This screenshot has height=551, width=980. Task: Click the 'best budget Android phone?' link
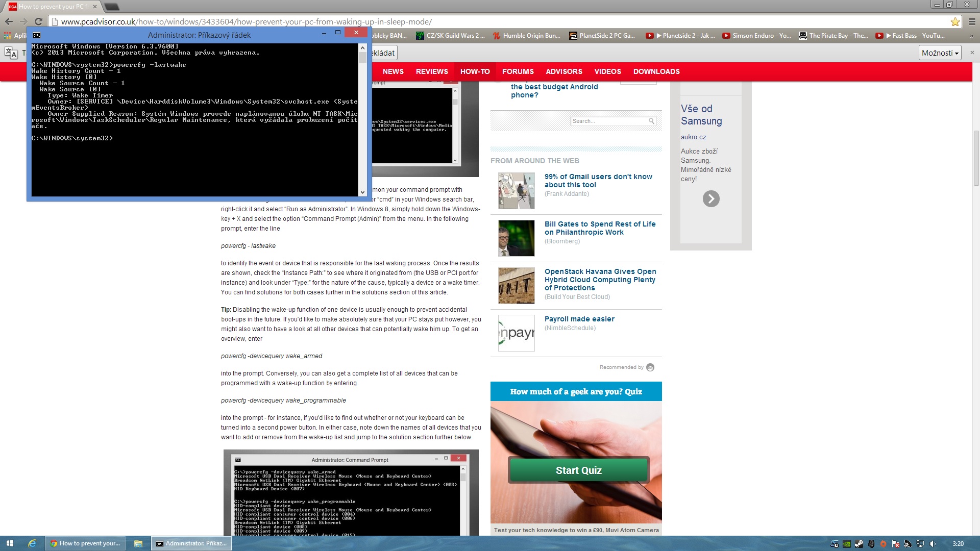tap(554, 91)
